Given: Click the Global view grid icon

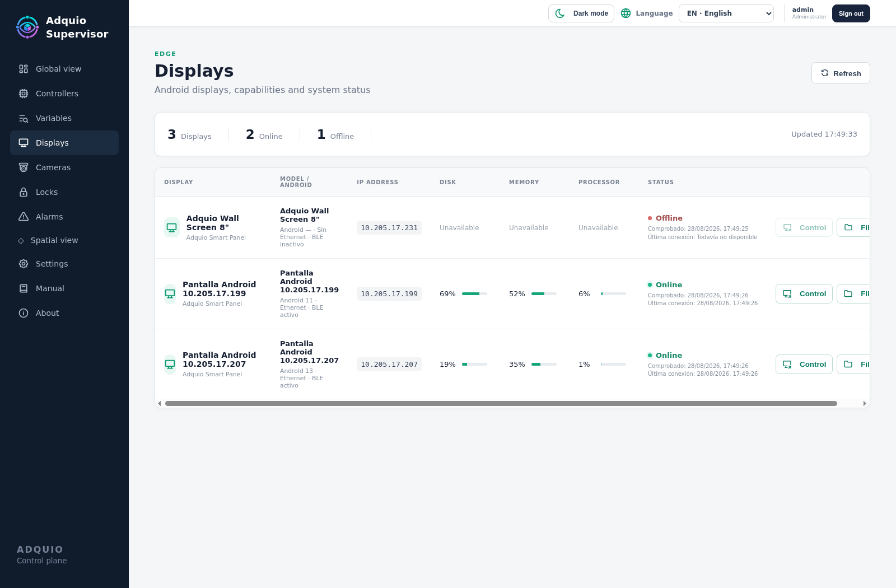Looking at the screenshot, I should [x=24, y=69].
